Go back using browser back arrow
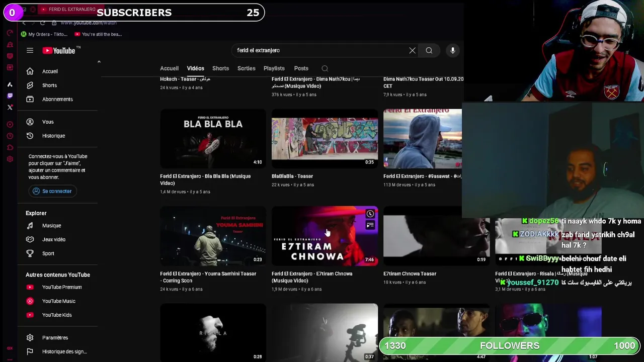644x362 pixels. pos(24,23)
